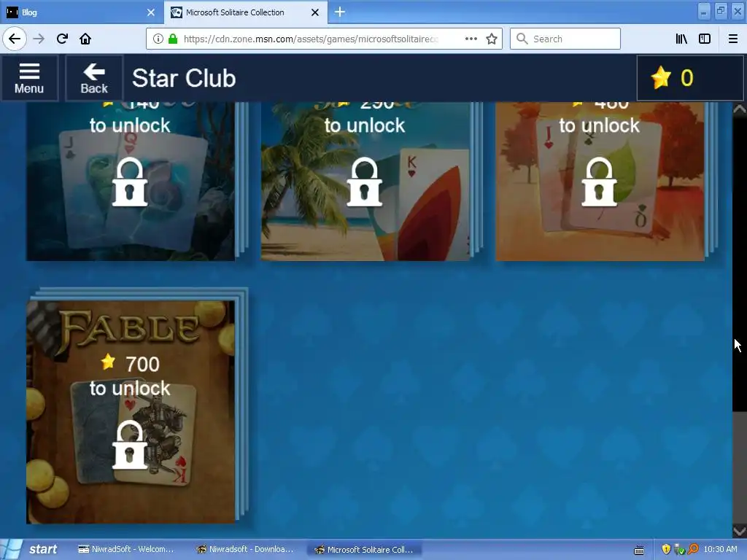Screen dimensions: 747x560
Task: Click the security shield tray icon
Action: click(x=666, y=550)
